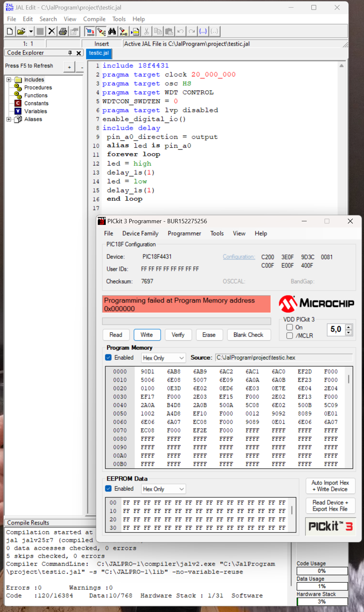
Task: Click the New file icon in JAL Edit toolbar
Action: (10, 31)
